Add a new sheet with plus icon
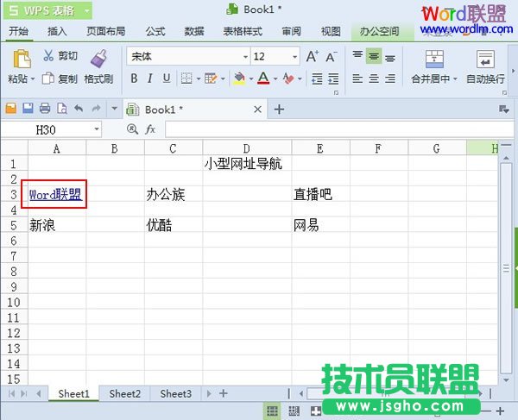This screenshot has width=518, height=420. click(x=224, y=393)
